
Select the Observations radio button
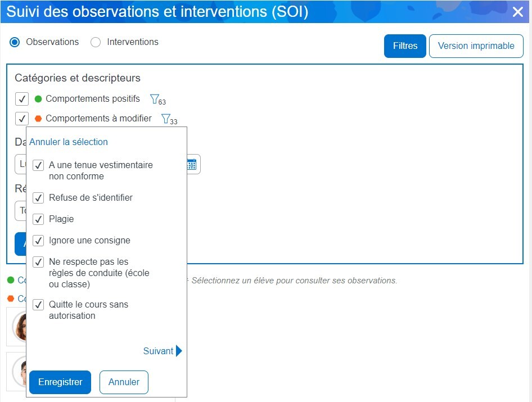click(x=15, y=42)
